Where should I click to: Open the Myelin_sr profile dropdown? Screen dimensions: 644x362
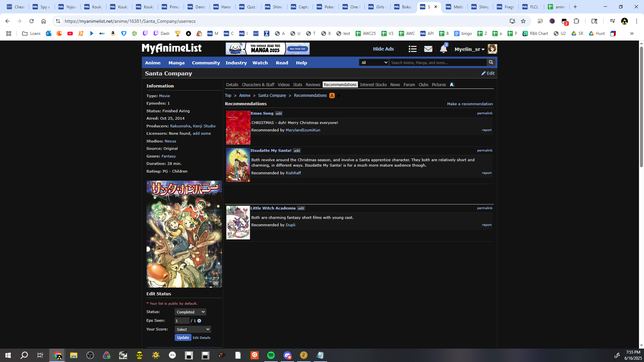(x=469, y=49)
